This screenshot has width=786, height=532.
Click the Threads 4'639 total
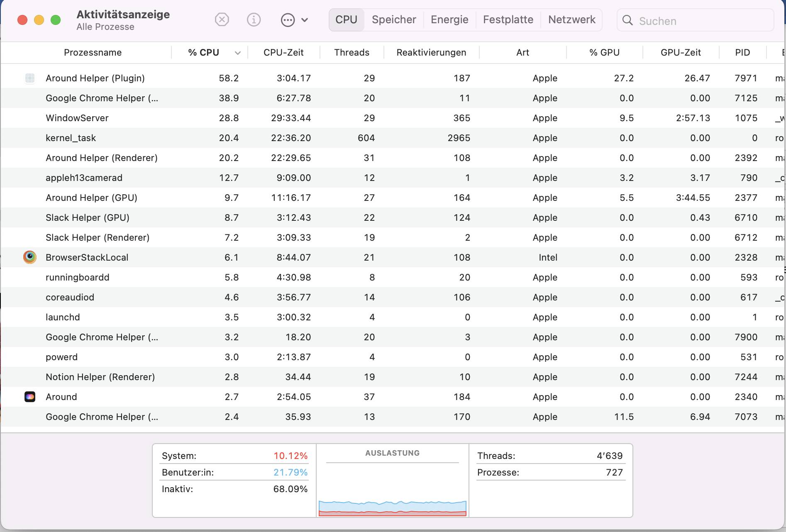click(x=550, y=456)
